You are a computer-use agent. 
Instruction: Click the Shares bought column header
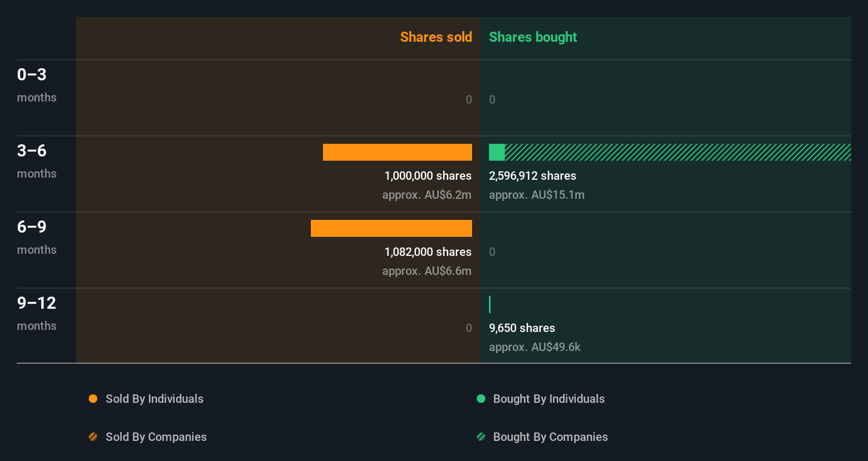(533, 37)
